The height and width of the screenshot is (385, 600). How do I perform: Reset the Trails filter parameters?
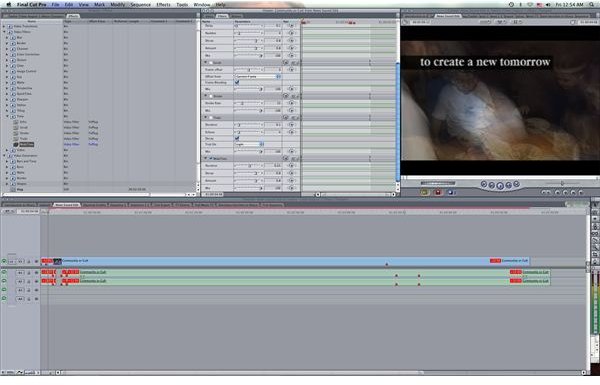click(x=285, y=117)
